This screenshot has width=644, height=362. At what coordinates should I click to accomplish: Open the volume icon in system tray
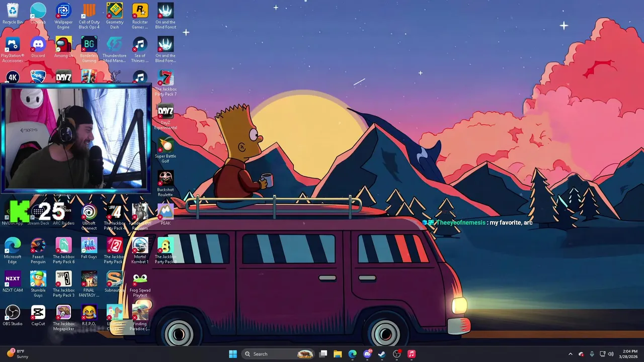pyautogui.click(x=611, y=354)
